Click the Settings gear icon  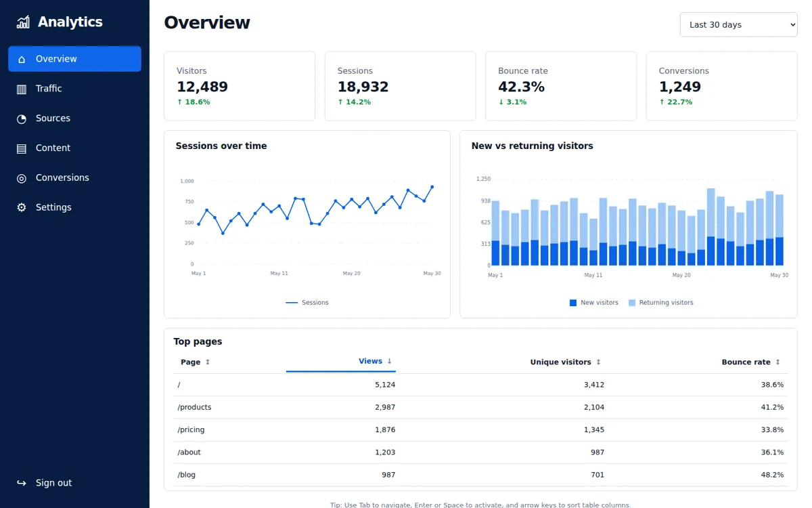22,208
